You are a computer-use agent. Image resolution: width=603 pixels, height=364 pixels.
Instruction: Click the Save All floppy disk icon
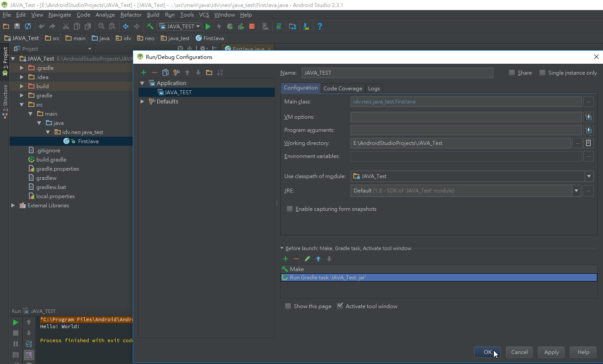pos(17,26)
